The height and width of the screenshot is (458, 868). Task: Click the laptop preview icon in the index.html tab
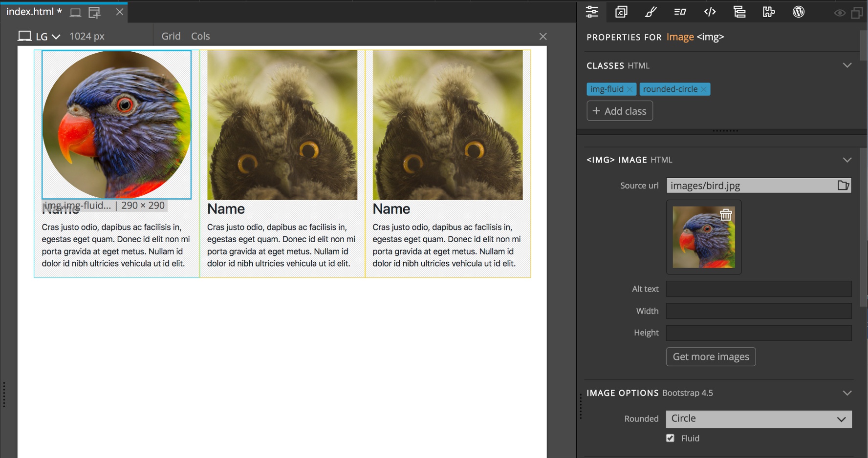click(x=75, y=13)
